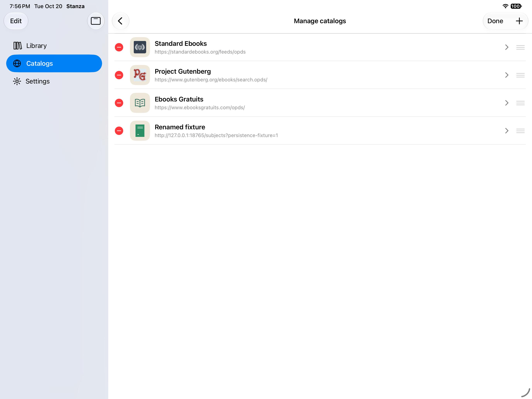The width and height of the screenshot is (532, 399).
Task: Click the Ebooks Gratuits open-book icon
Action: coord(140,103)
